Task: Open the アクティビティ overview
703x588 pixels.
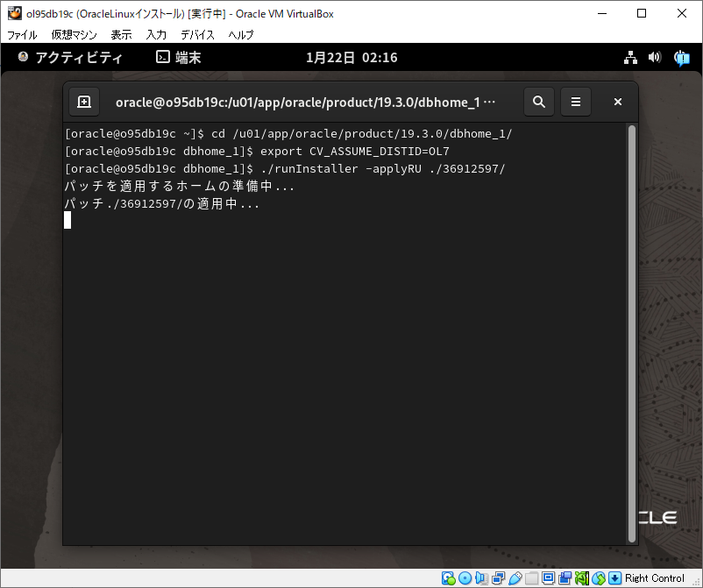Action: [x=69, y=57]
